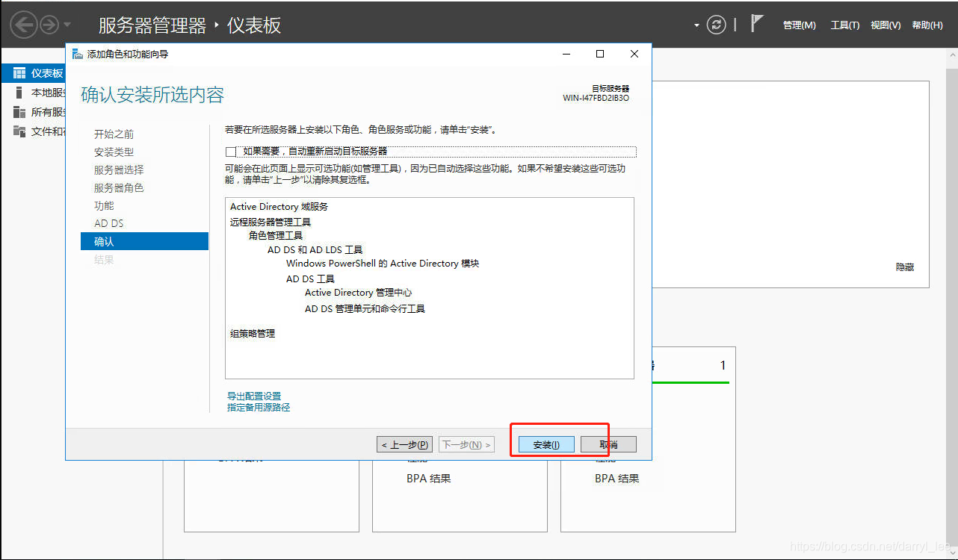Open 管理(M) menu
958x560 pixels.
click(799, 25)
